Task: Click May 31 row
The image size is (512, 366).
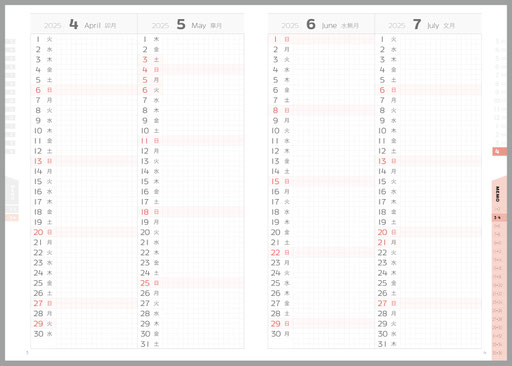Action: [x=191, y=344]
